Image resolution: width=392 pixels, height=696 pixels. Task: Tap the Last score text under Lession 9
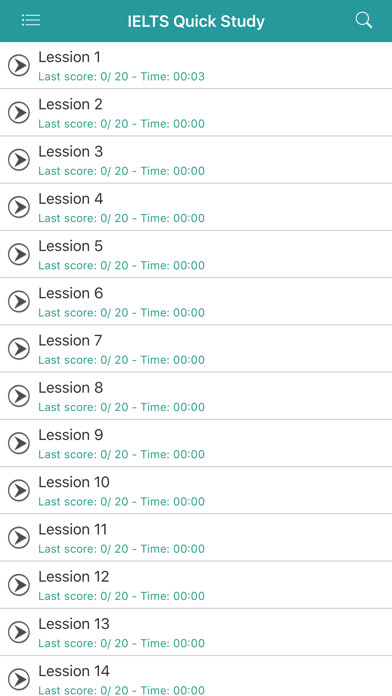tap(121, 455)
